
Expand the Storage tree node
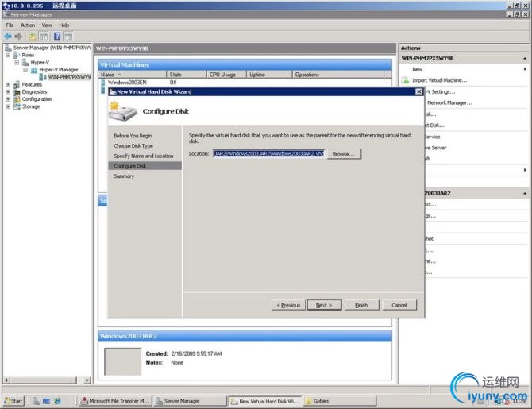pyautogui.click(x=8, y=106)
